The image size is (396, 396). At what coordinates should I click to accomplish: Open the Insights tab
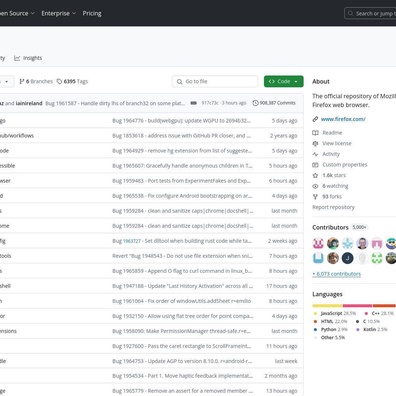point(28,58)
